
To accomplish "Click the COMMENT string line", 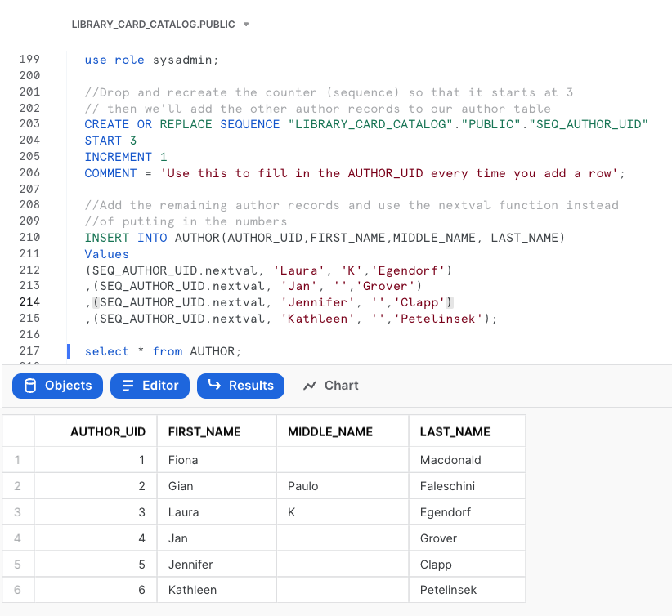I will (355, 173).
